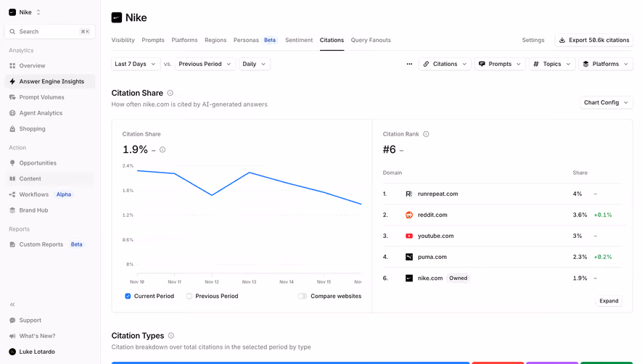The image size is (642, 364).
Task: Click the Nike logo icon beside page title
Action: pyautogui.click(x=117, y=17)
